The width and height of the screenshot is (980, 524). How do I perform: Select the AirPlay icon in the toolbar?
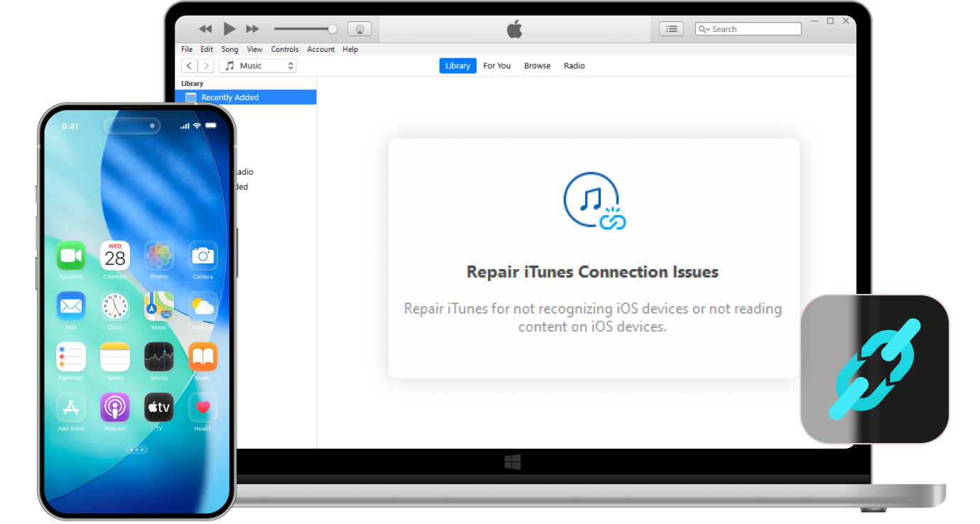coord(359,28)
